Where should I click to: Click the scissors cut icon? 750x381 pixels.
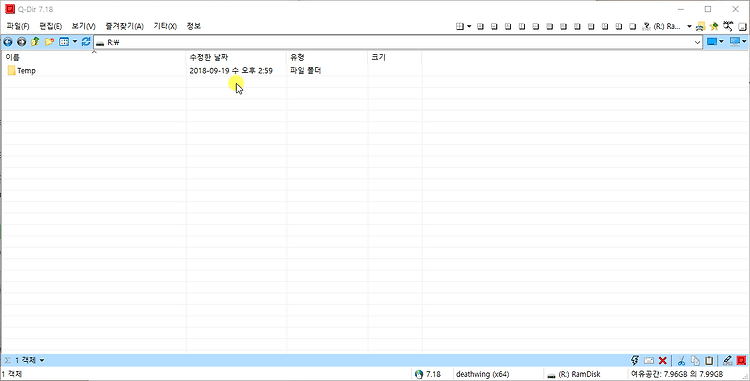[682, 360]
